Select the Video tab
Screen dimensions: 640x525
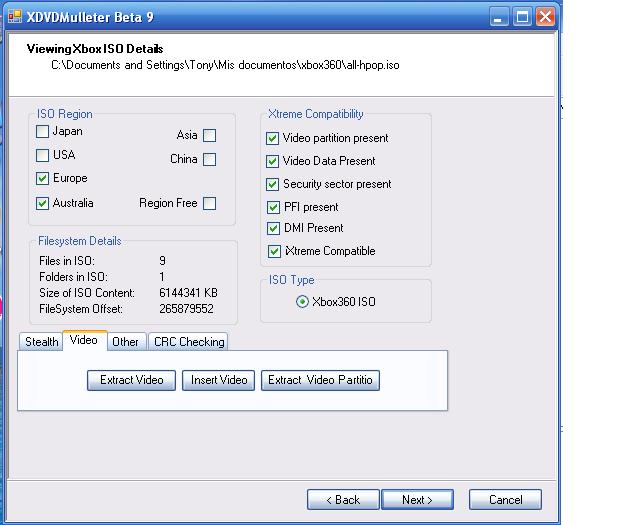coord(84,340)
